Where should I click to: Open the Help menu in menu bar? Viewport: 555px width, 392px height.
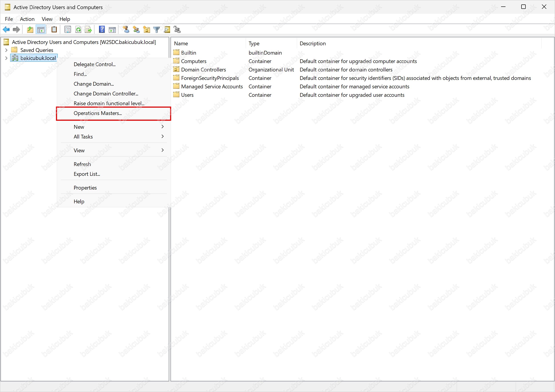coord(65,19)
